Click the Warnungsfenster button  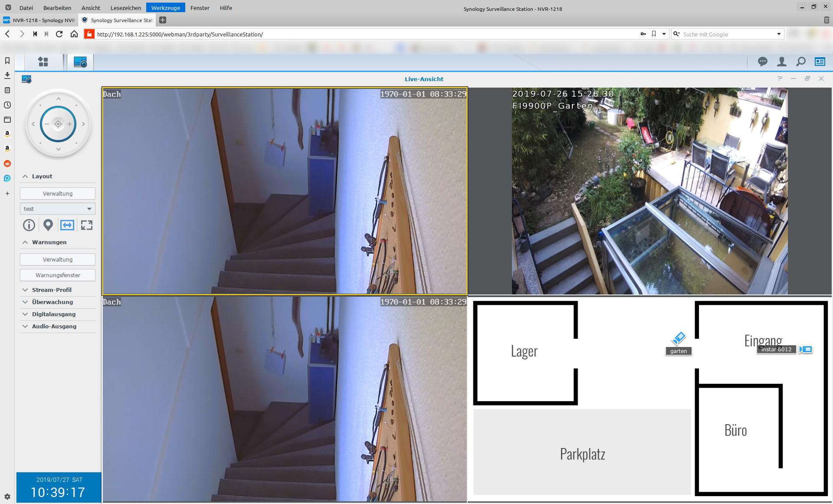pyautogui.click(x=58, y=275)
